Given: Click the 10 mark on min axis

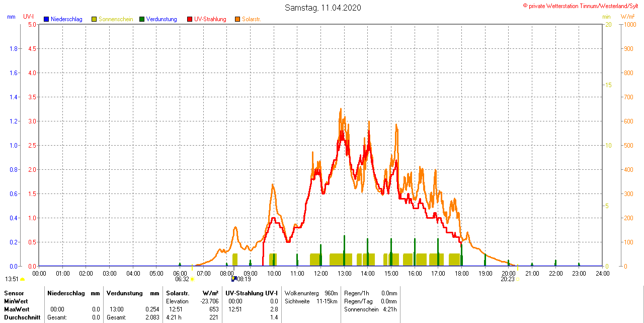Looking at the screenshot, I should (x=608, y=146).
